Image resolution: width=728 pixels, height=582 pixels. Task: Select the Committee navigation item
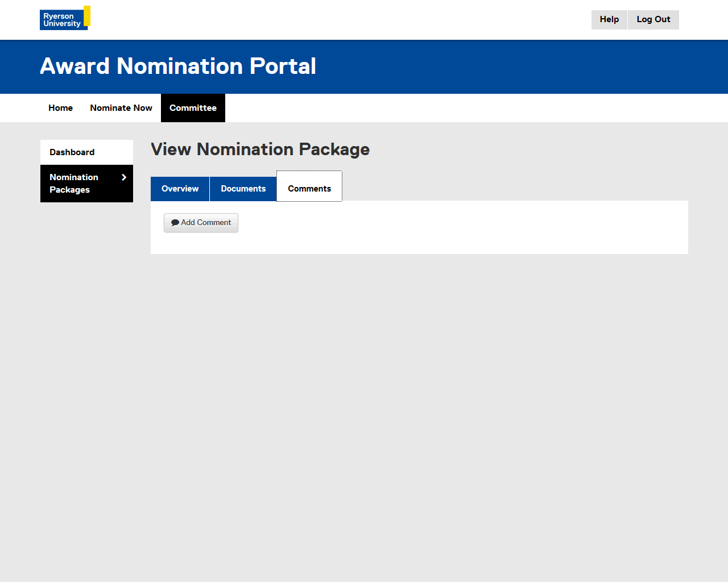(193, 108)
